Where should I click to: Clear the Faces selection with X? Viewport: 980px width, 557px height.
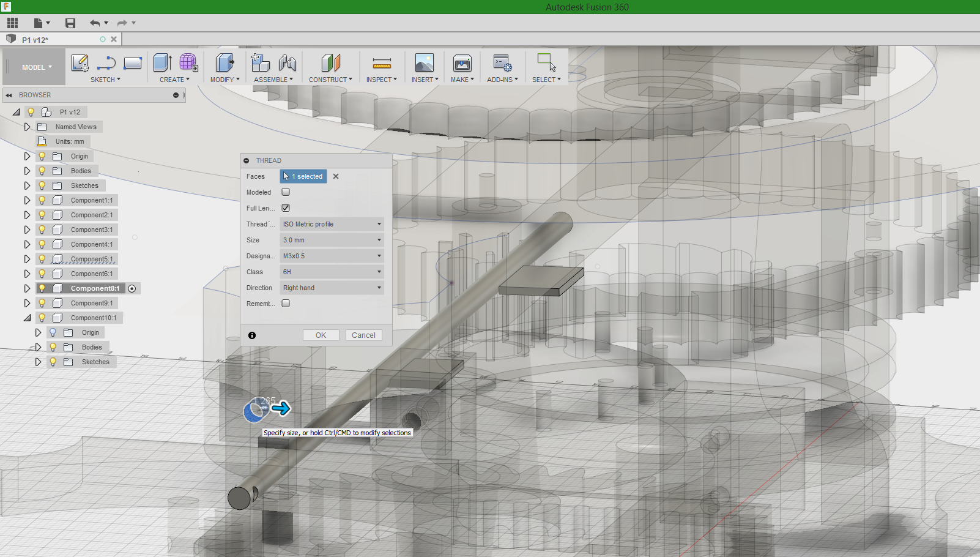(x=336, y=176)
